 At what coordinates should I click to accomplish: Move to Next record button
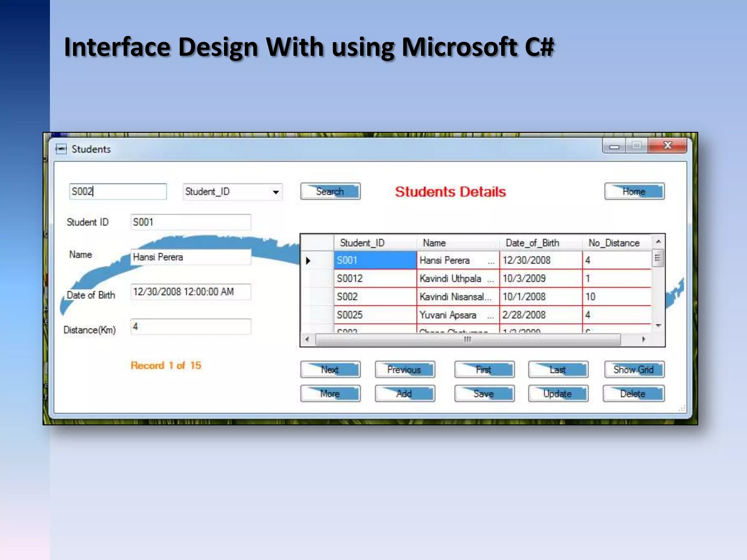pyautogui.click(x=330, y=369)
